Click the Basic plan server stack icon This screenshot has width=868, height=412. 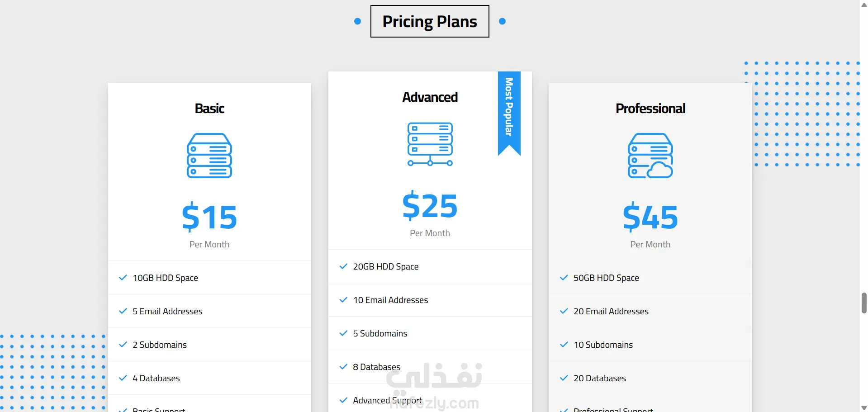click(209, 156)
